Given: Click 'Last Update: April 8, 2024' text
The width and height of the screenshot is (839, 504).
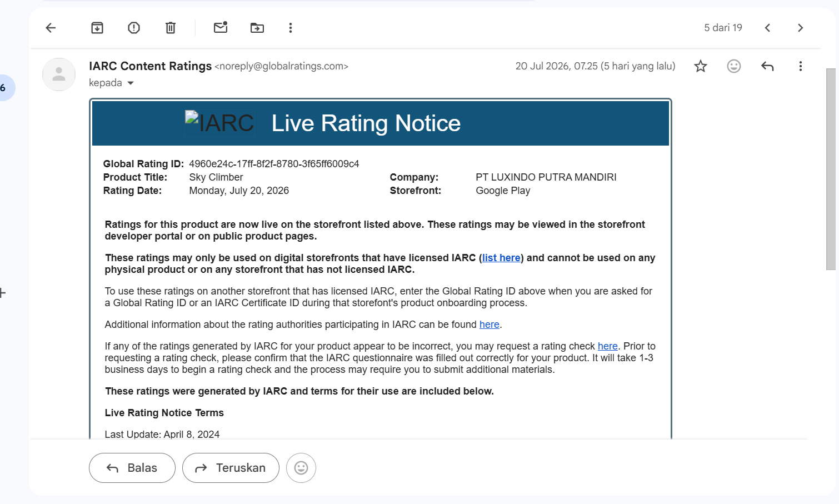Looking at the screenshot, I should coord(162,434).
